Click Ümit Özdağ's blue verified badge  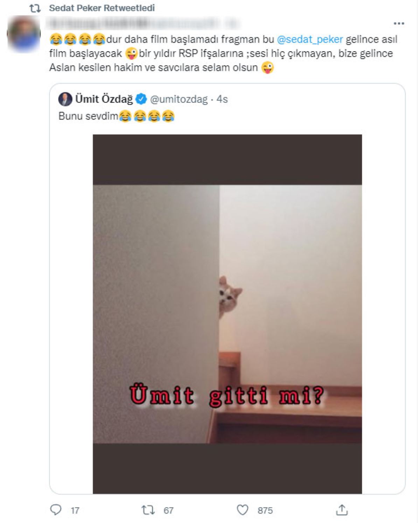141,99
